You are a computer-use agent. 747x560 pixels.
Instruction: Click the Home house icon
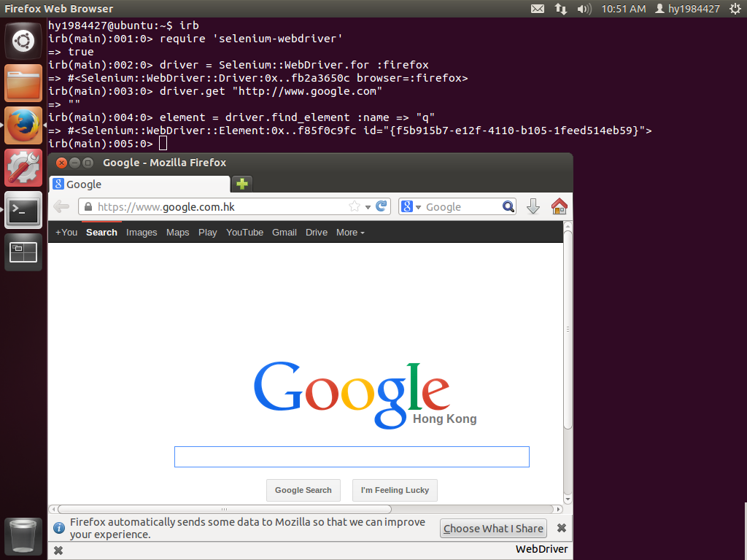tap(560, 206)
